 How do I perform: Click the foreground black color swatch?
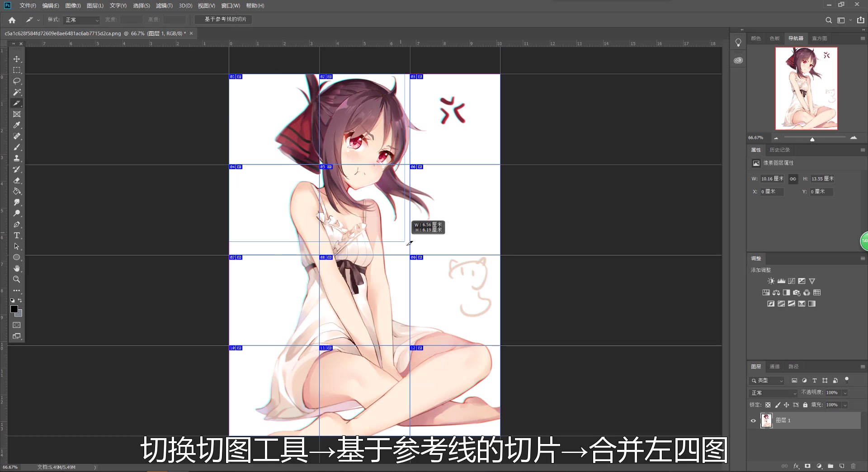point(14,309)
